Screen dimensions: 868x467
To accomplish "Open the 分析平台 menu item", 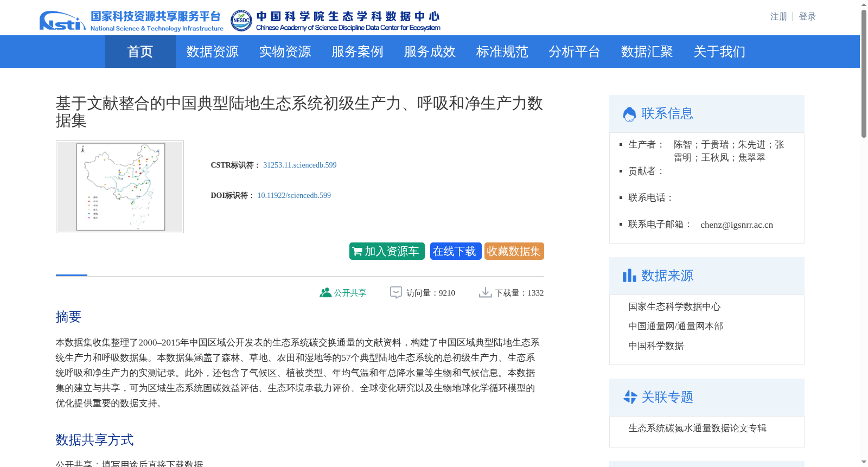I will click(x=575, y=52).
